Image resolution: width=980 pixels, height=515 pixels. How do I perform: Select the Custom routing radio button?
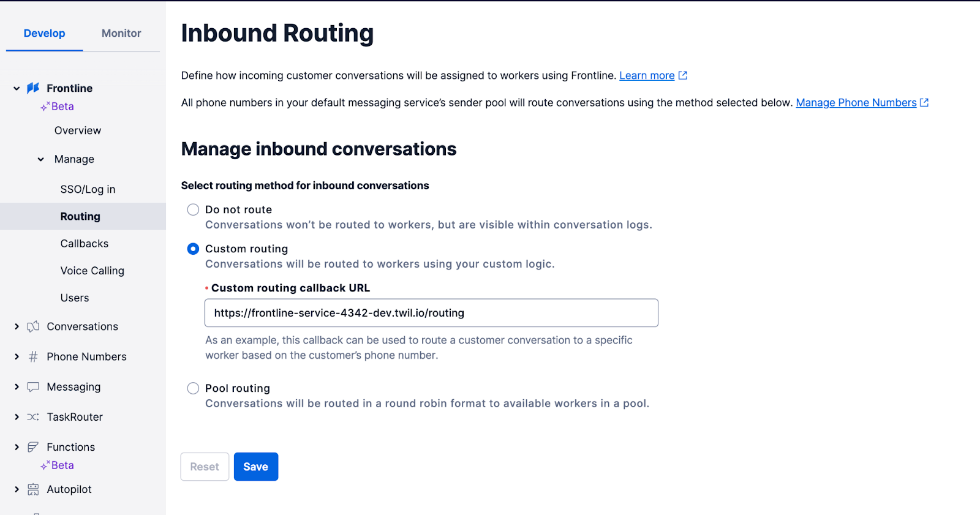tap(193, 249)
